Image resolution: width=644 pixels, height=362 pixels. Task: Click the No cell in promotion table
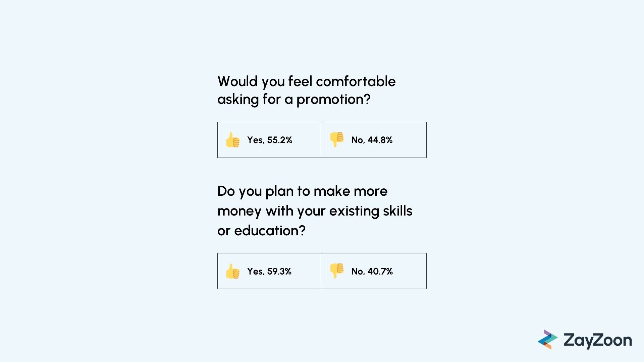[x=374, y=140]
